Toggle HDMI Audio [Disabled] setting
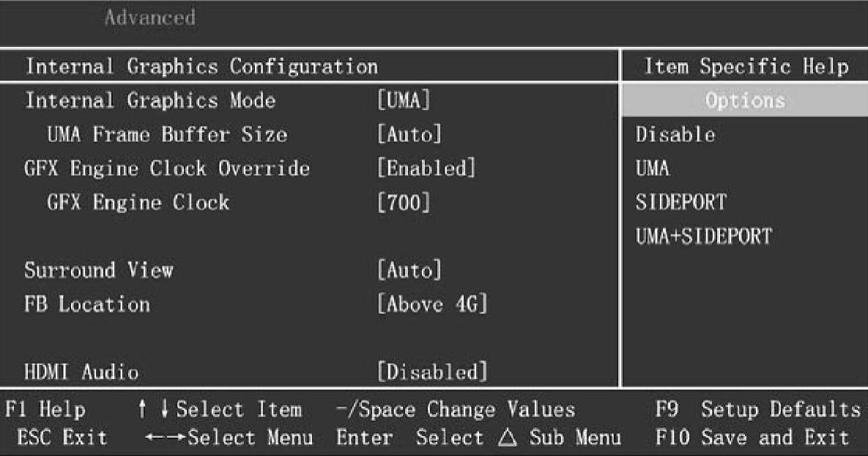Screen dimensions: 868x456 coord(431,372)
